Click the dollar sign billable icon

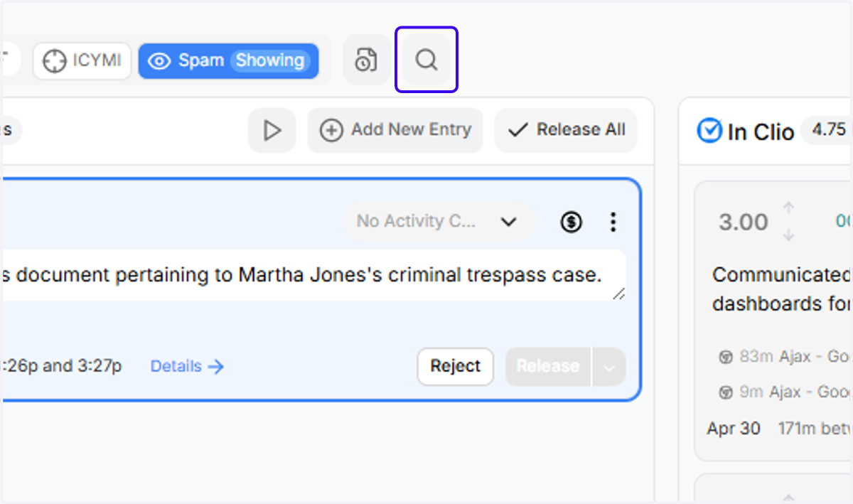(x=571, y=222)
